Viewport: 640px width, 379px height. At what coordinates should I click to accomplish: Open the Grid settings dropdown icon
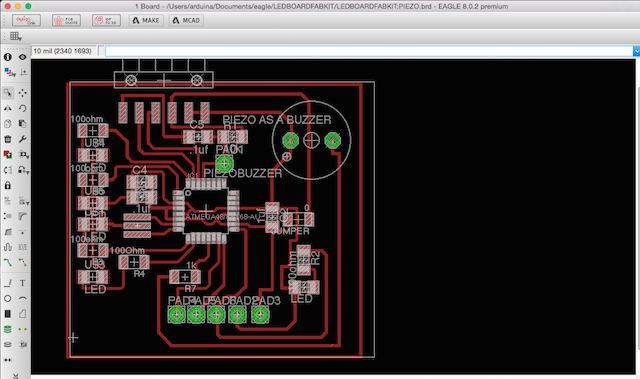click(16, 36)
